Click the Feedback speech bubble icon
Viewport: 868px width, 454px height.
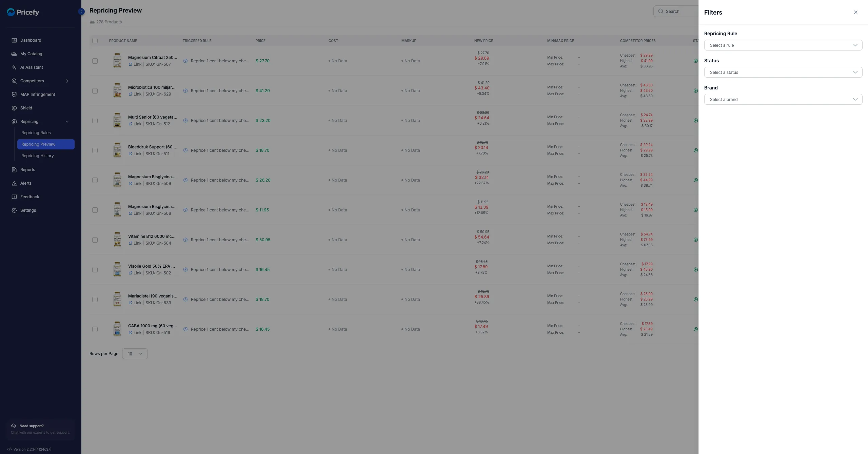(x=14, y=197)
